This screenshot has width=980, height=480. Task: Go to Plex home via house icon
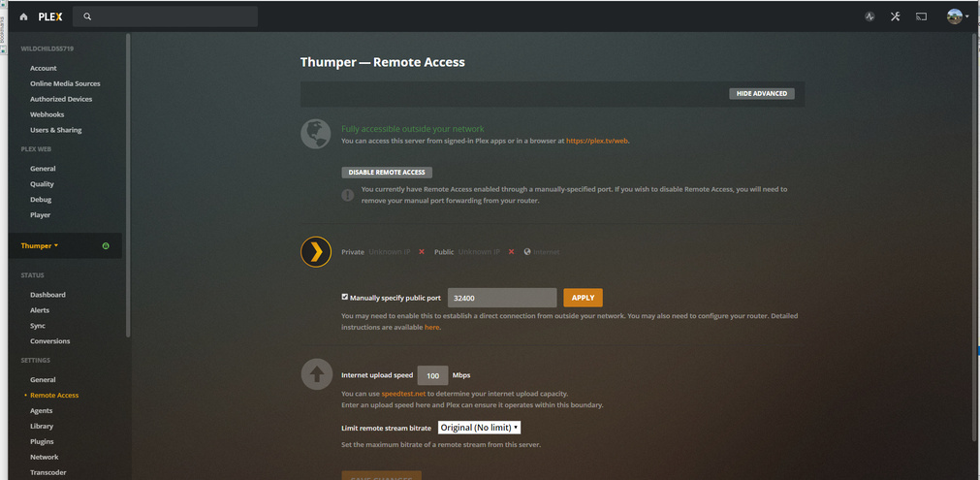24,16
